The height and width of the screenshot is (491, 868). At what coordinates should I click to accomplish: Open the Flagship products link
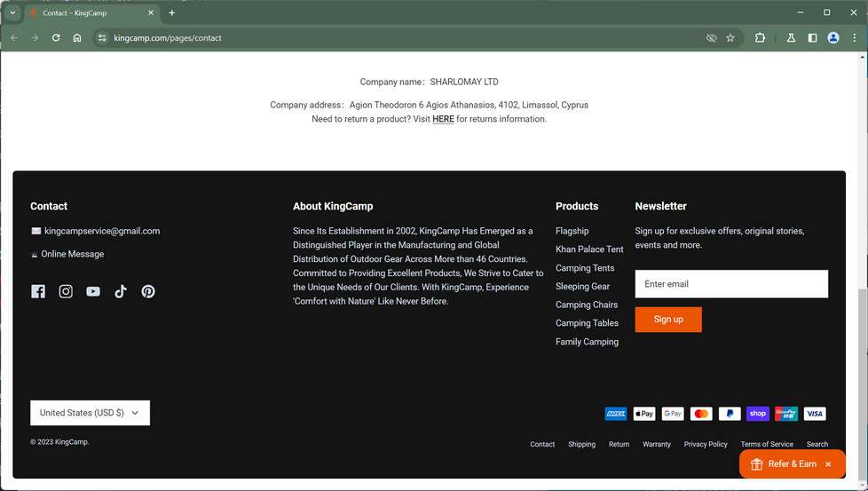point(572,231)
